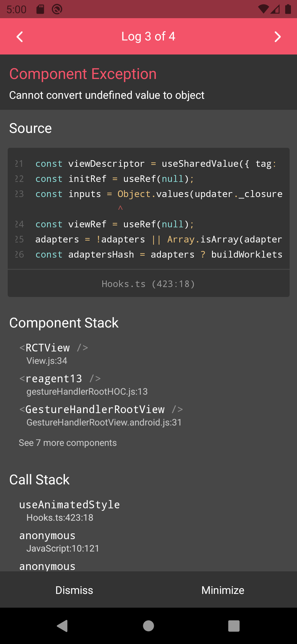This screenshot has height=644, width=297.
Task: Tap the battery indicator in status bar
Action: (288, 9)
